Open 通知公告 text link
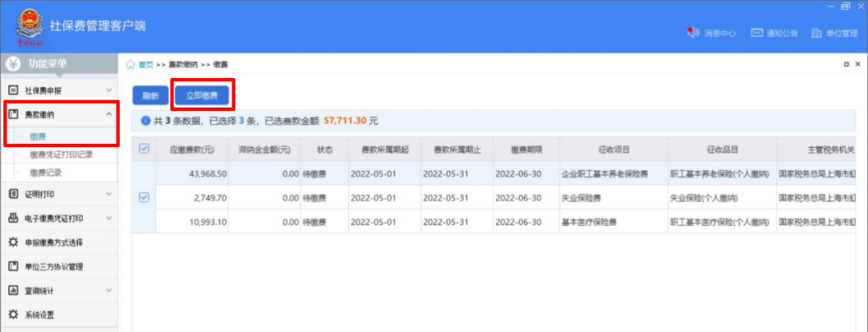868x332 pixels. (782, 33)
